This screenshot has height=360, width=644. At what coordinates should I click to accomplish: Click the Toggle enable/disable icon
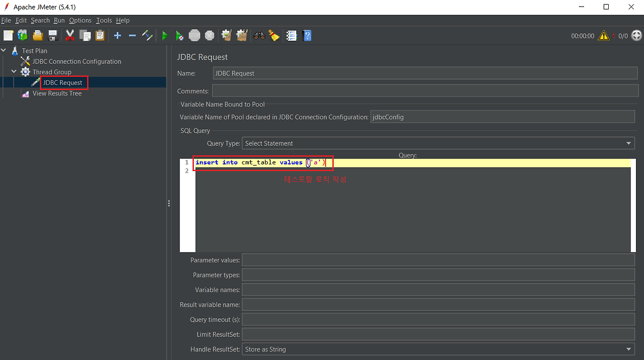click(x=147, y=36)
